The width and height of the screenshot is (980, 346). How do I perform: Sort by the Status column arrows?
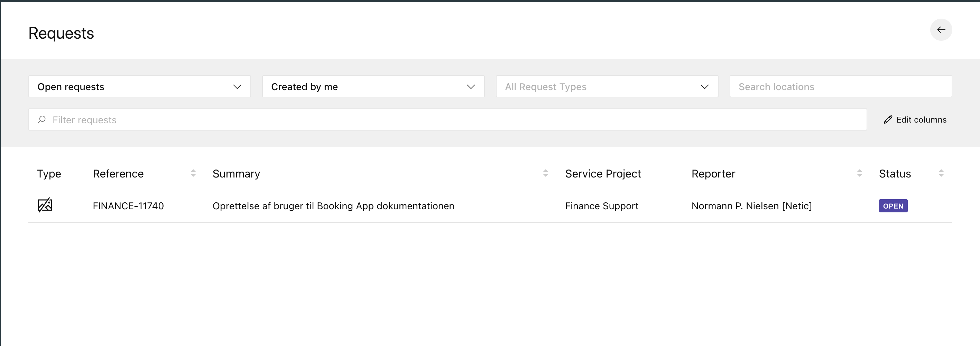click(941, 173)
